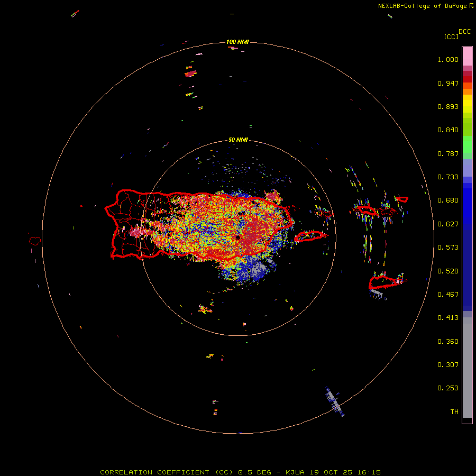Click the 0.840 legend value
The width and height of the screenshot is (476, 476).
point(448,130)
